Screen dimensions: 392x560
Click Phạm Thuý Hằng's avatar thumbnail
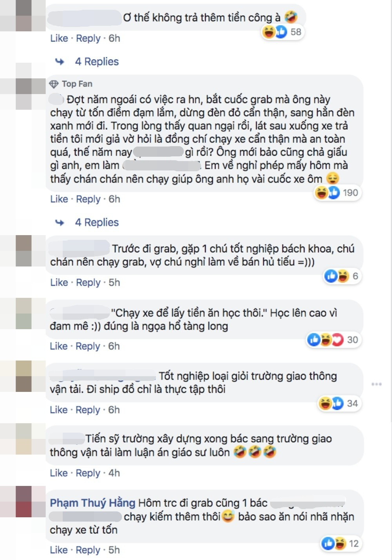click(x=23, y=502)
